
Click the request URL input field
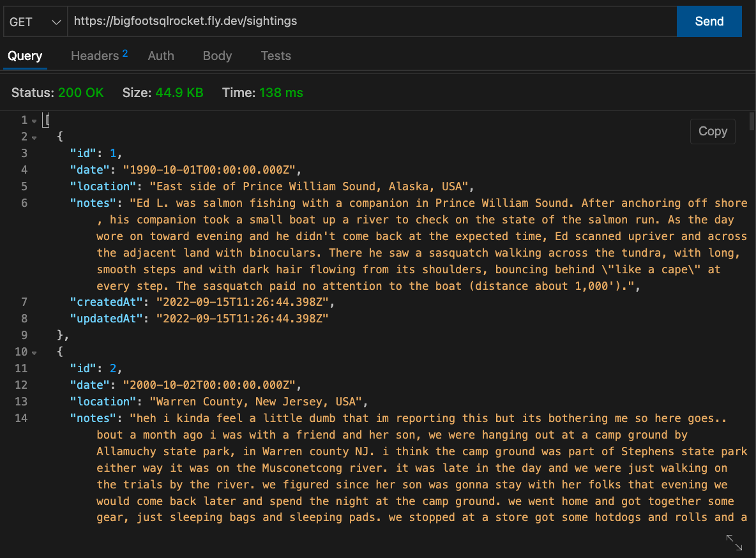click(x=370, y=22)
